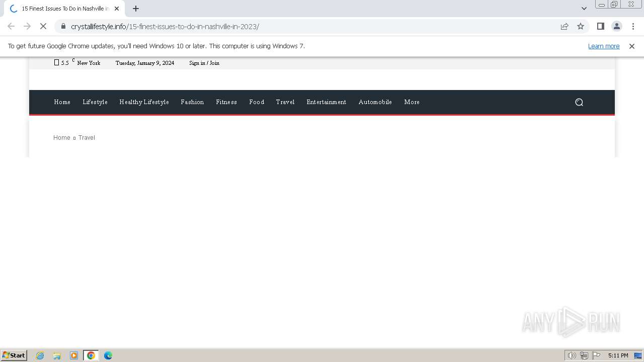Open the site search icon

[x=579, y=102]
